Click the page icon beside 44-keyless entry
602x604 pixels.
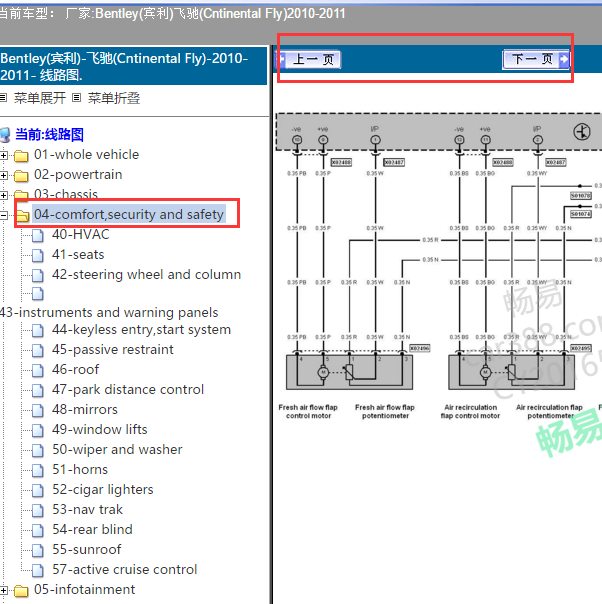pyautogui.click(x=37, y=330)
